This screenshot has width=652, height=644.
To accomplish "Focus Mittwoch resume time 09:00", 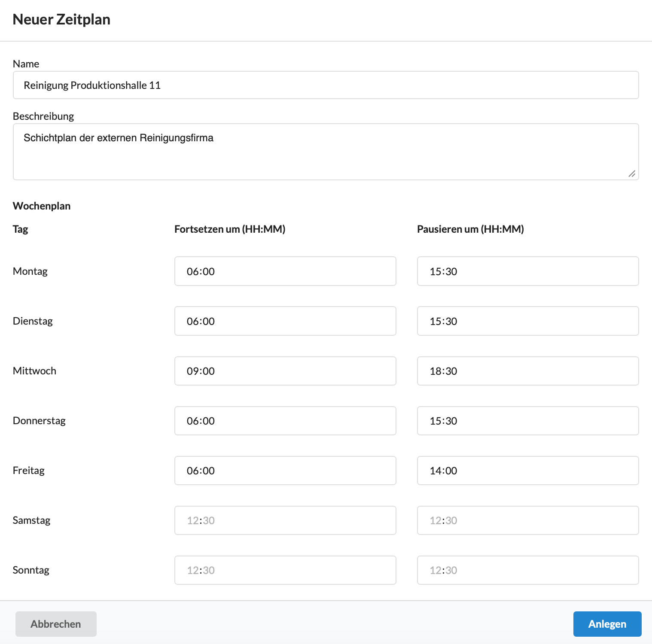I will click(285, 371).
